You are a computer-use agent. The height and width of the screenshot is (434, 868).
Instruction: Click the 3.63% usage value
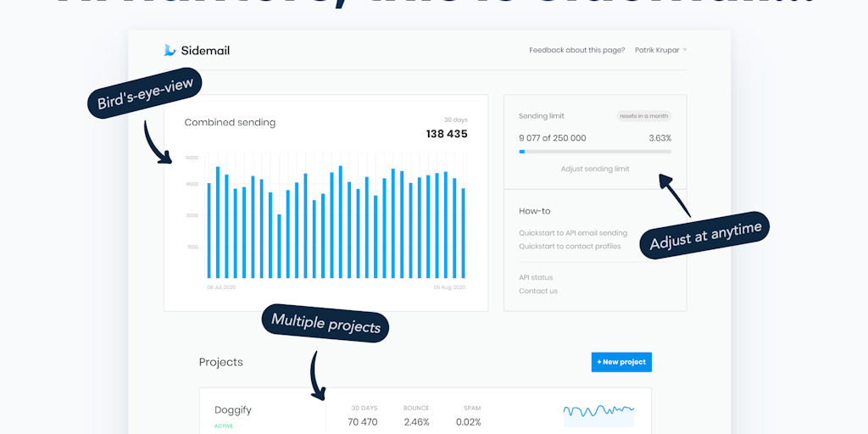(x=659, y=138)
